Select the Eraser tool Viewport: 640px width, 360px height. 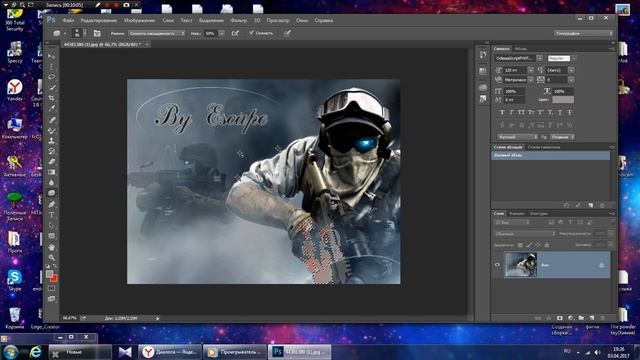pos(52,162)
